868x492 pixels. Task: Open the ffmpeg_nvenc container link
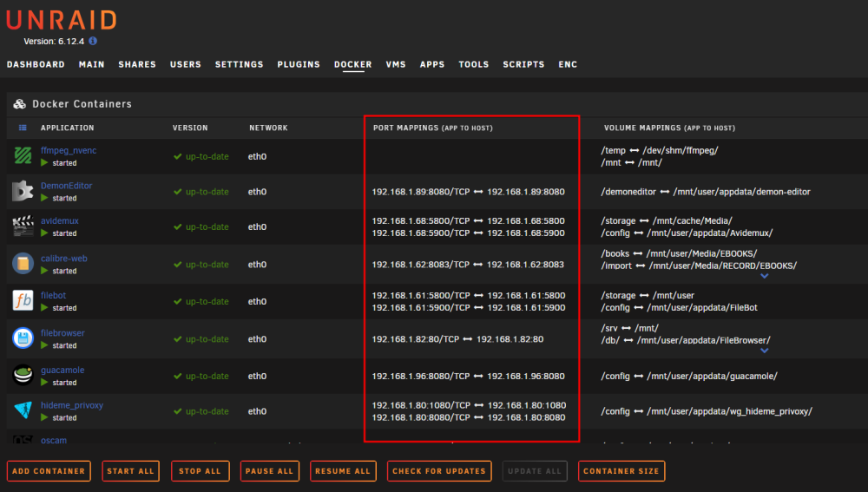point(69,150)
